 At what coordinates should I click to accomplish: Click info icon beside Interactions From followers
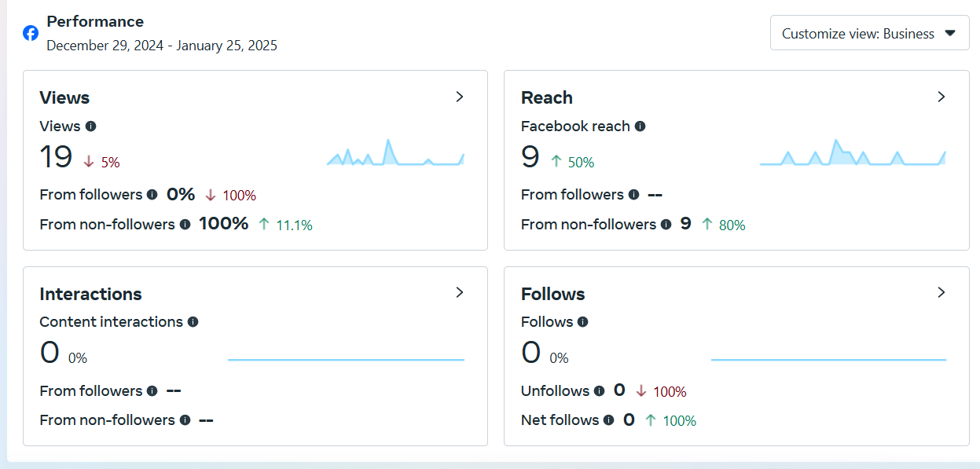tap(152, 391)
